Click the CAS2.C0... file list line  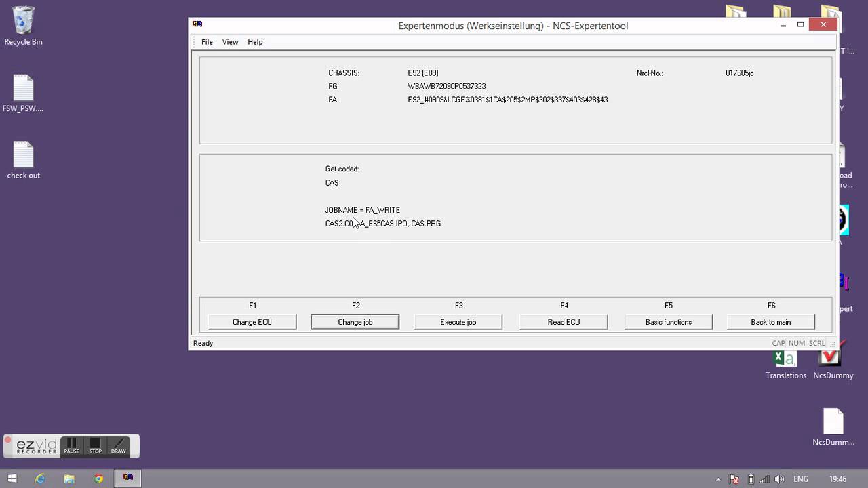coord(383,224)
